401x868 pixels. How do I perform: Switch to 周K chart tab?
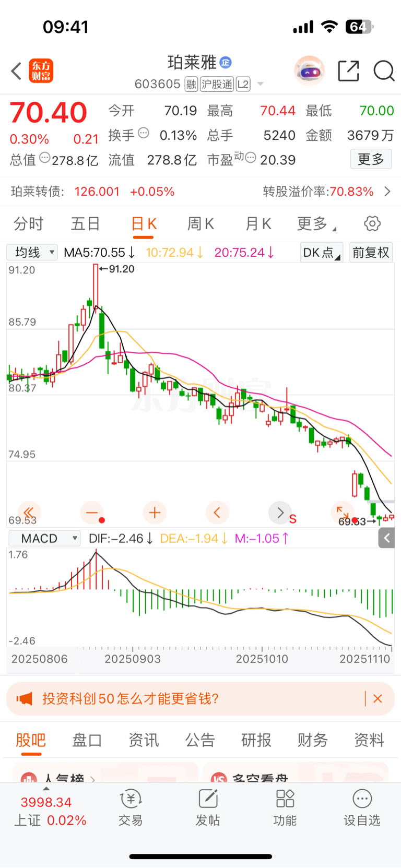click(x=200, y=224)
